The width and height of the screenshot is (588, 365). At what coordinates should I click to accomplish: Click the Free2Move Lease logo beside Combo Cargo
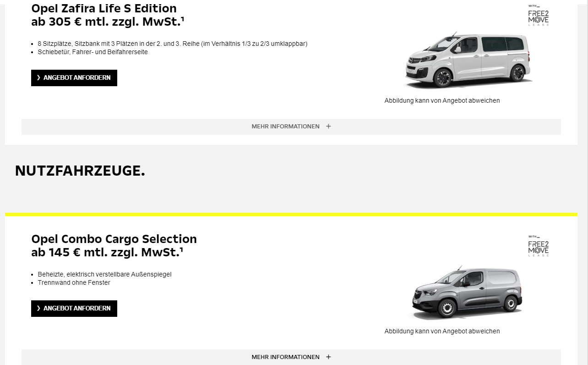(538, 246)
